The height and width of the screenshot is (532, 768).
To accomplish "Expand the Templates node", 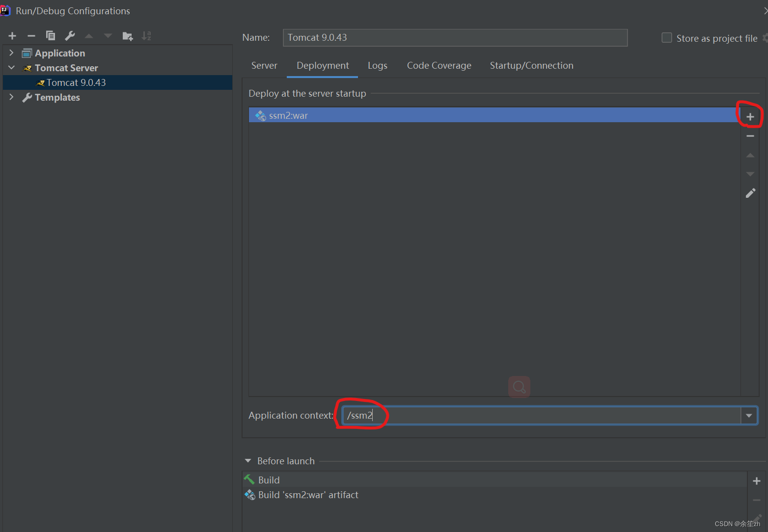I will pos(11,97).
